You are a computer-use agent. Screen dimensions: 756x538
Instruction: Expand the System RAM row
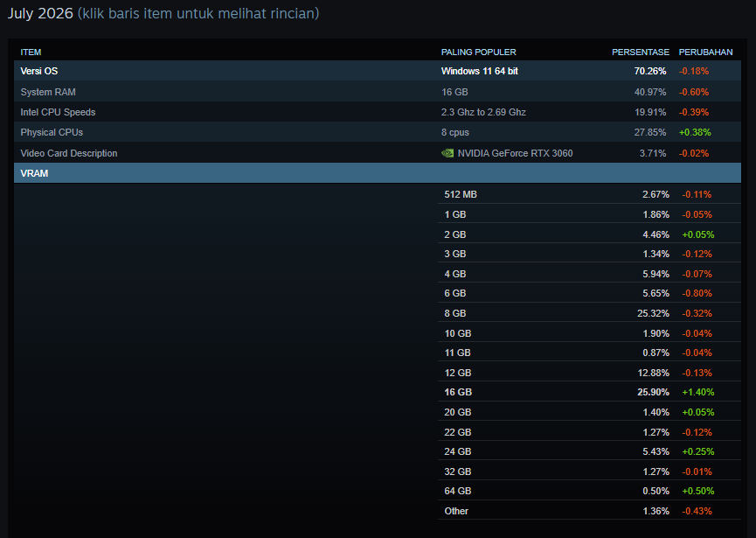tap(378, 92)
